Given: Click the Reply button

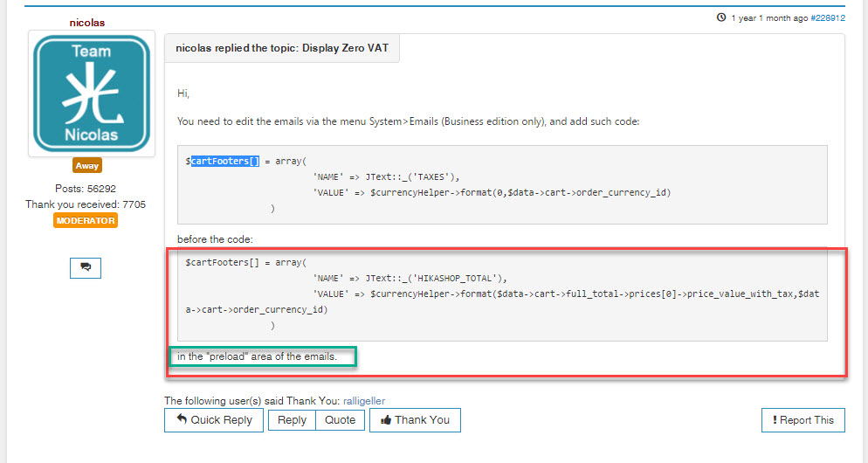Looking at the screenshot, I should [292, 420].
